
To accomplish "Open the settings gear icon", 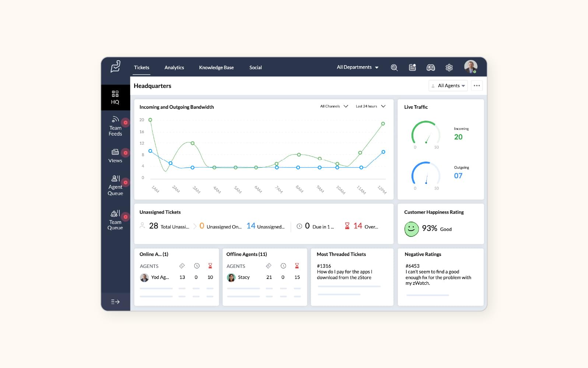I will point(449,68).
